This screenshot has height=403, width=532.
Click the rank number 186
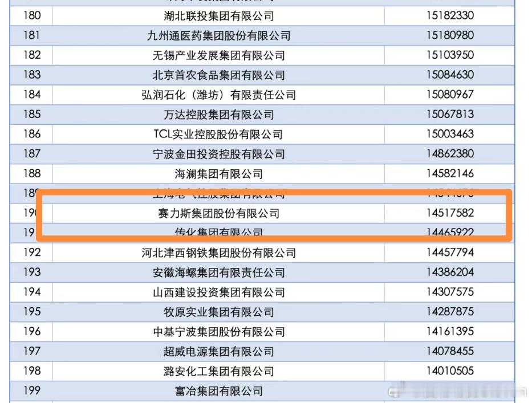tap(33, 134)
